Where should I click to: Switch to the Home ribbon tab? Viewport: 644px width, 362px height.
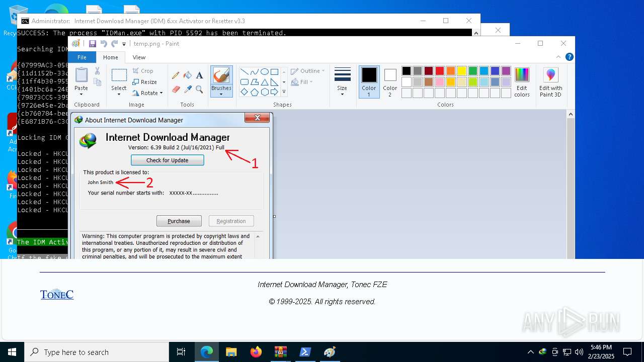pyautogui.click(x=111, y=57)
